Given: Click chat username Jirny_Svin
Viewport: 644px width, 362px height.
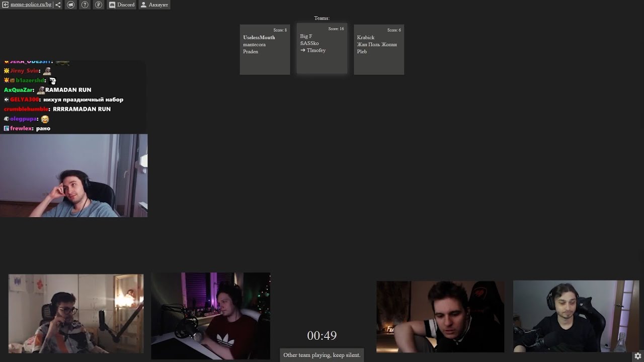Looking at the screenshot, I should click(x=24, y=71).
